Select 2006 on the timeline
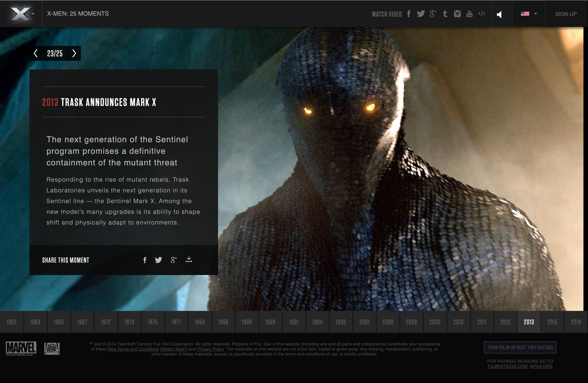The width and height of the screenshot is (588, 383). tap(388, 322)
